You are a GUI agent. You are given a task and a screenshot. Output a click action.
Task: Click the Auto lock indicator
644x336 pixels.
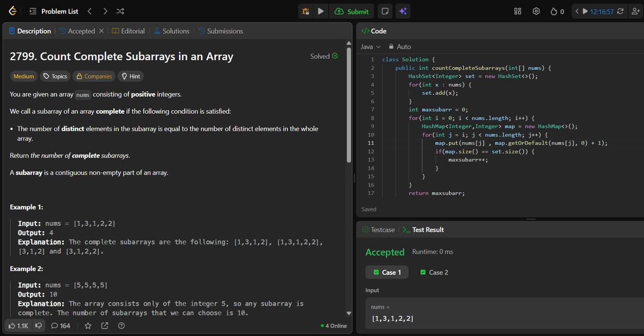click(x=400, y=47)
